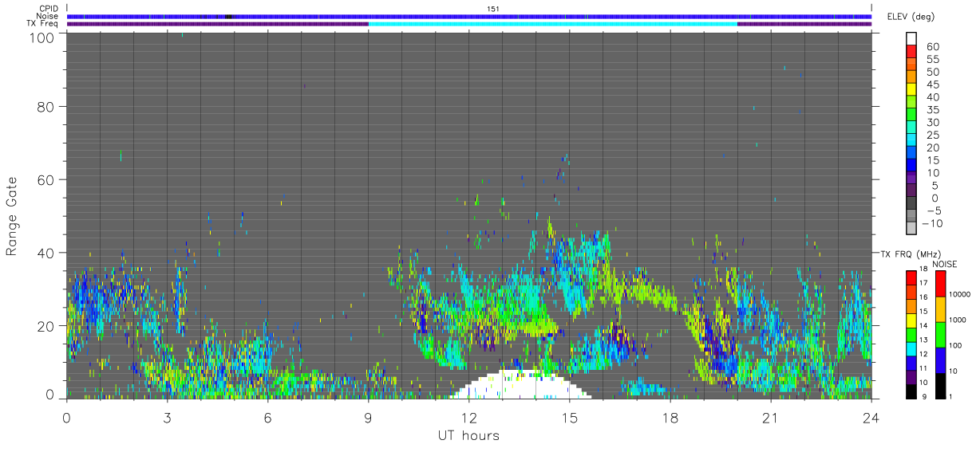
Task: Select the yellow 40–45 degree elevation swatch
Action: [x=912, y=90]
